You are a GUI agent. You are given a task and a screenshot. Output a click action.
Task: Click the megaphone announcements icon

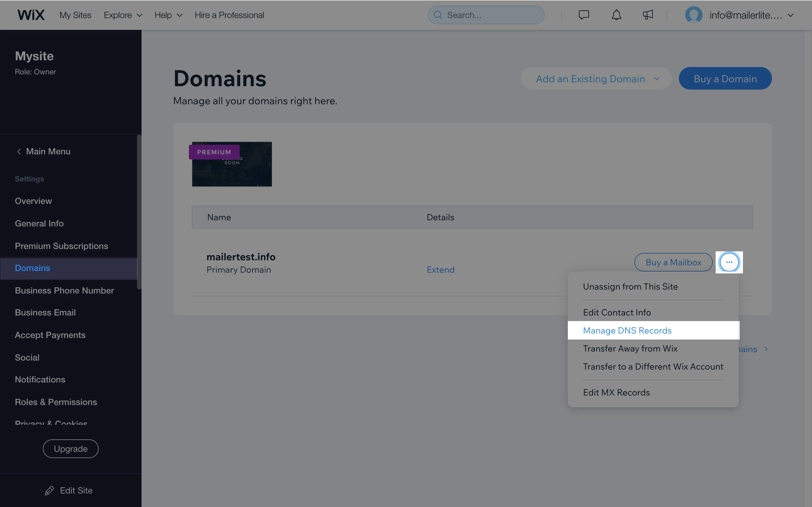pos(648,15)
